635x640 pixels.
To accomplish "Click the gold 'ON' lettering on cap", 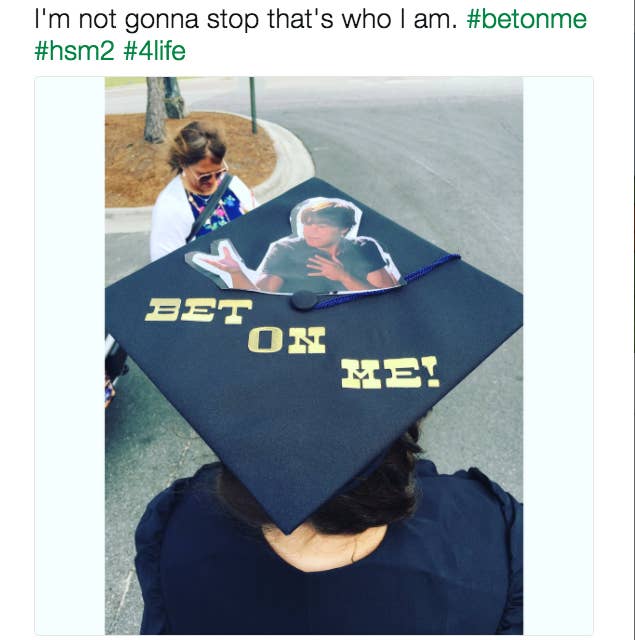I will [x=287, y=340].
